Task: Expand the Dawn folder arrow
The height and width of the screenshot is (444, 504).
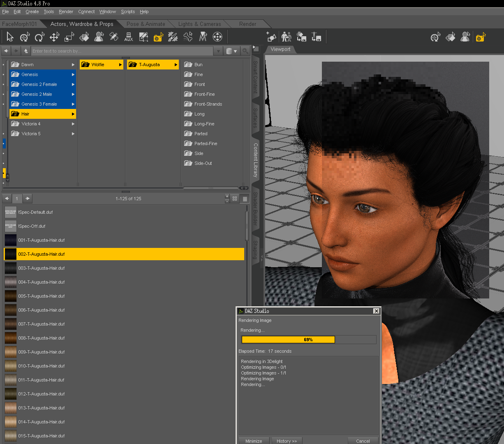Action: [73, 65]
